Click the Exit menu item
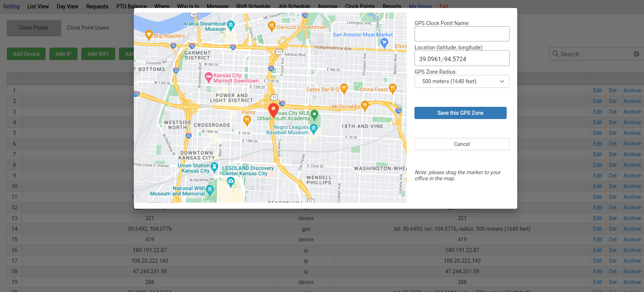Screen dimensions: 644x292 [x=444, y=6]
